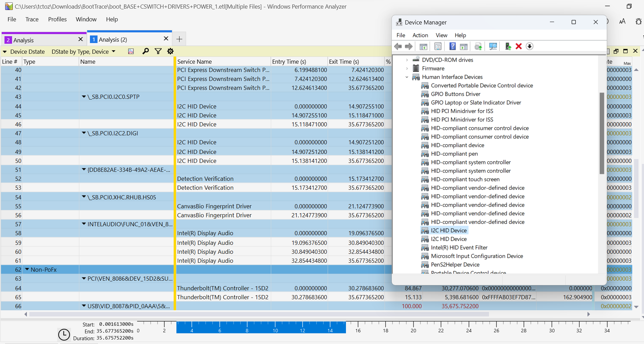The width and height of the screenshot is (644, 344).
Task: Expand DVD/CD-ROM drives node
Action: tap(407, 60)
